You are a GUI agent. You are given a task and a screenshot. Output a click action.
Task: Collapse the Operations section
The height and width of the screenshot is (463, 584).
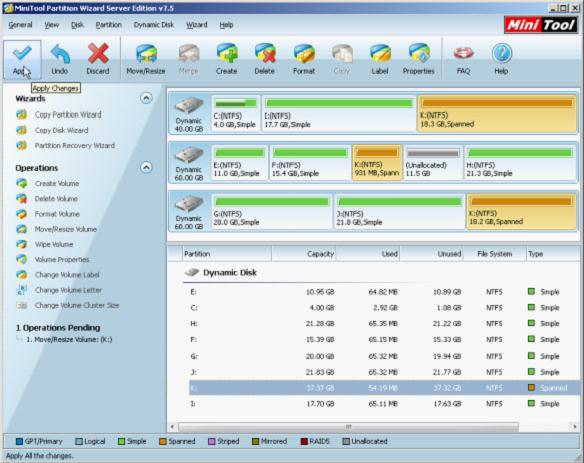tap(146, 168)
